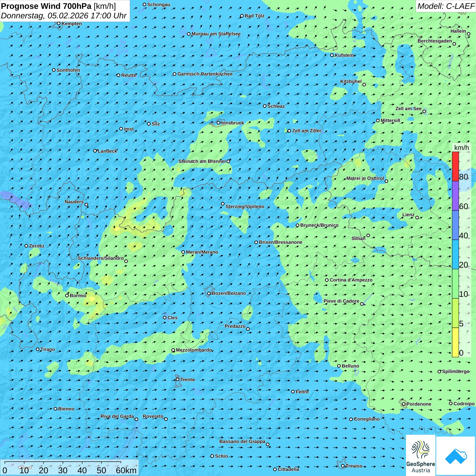
Task: Click the 'Meran/Merano' label
Action: 202,252
